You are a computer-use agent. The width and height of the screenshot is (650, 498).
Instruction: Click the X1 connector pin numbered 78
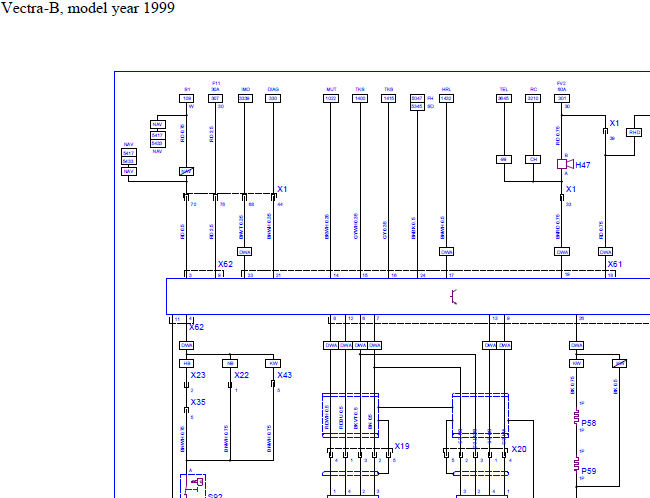pyautogui.click(x=215, y=197)
